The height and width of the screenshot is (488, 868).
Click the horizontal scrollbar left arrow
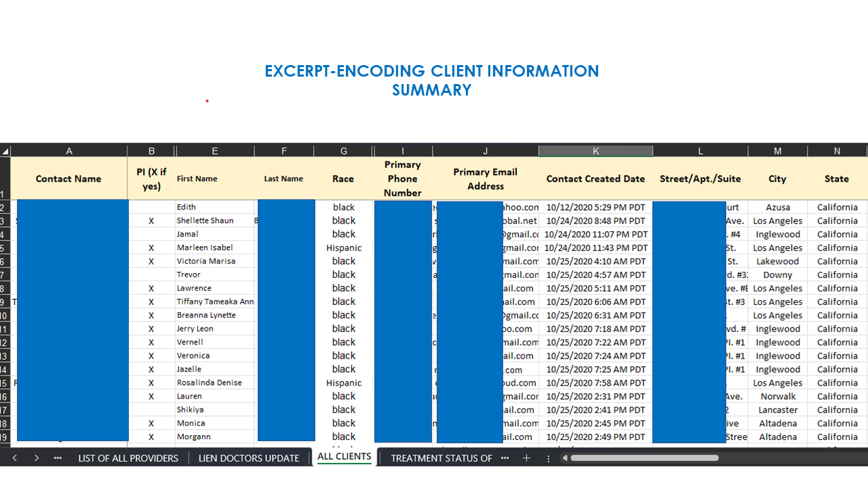(564, 458)
